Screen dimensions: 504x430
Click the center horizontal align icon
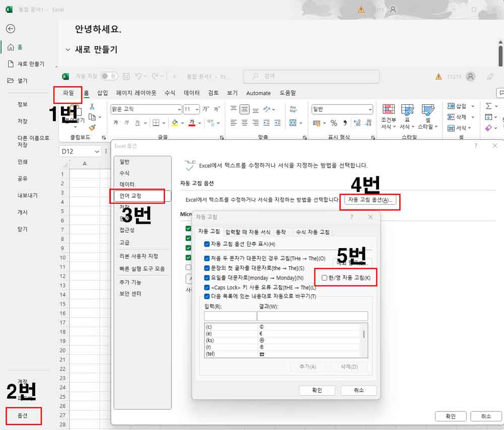[x=244, y=123]
